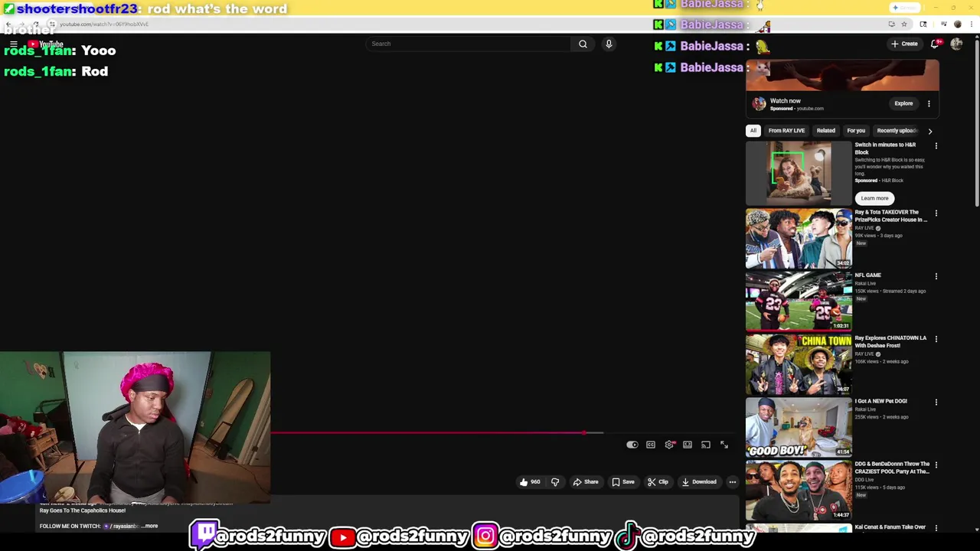Open the YouTube guide hamburger menu

(x=14, y=44)
